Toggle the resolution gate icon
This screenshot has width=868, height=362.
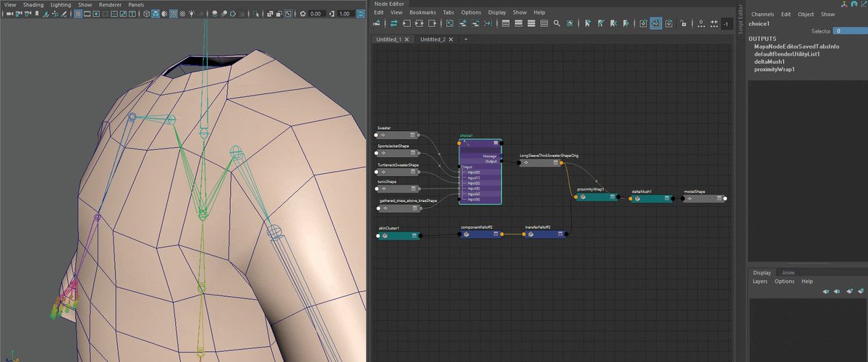(96, 14)
